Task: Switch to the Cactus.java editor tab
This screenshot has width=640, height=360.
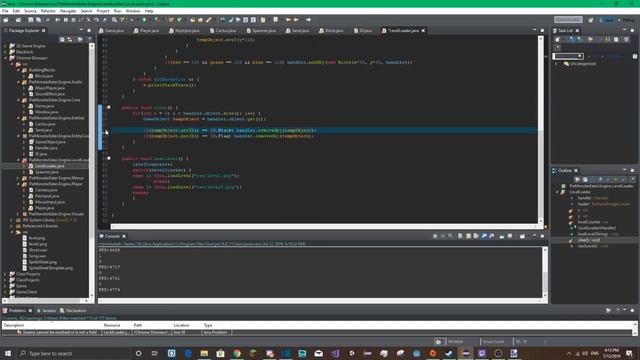Action: pos(223,31)
